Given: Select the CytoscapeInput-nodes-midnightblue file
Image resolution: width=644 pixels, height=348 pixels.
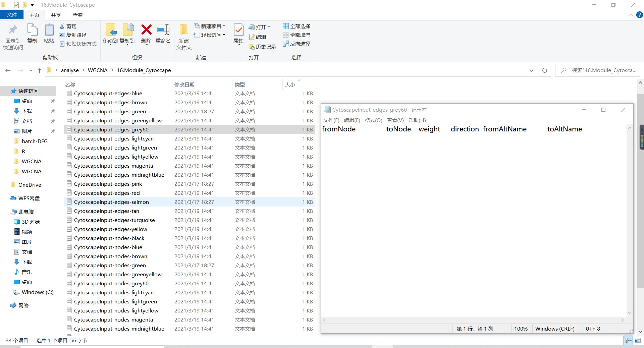Looking at the screenshot, I should pos(189,329).
